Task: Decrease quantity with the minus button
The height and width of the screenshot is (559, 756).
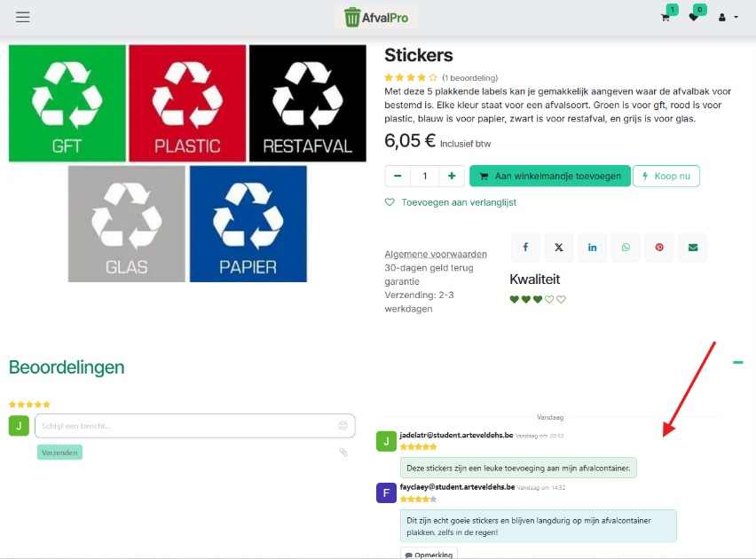Action: [398, 176]
